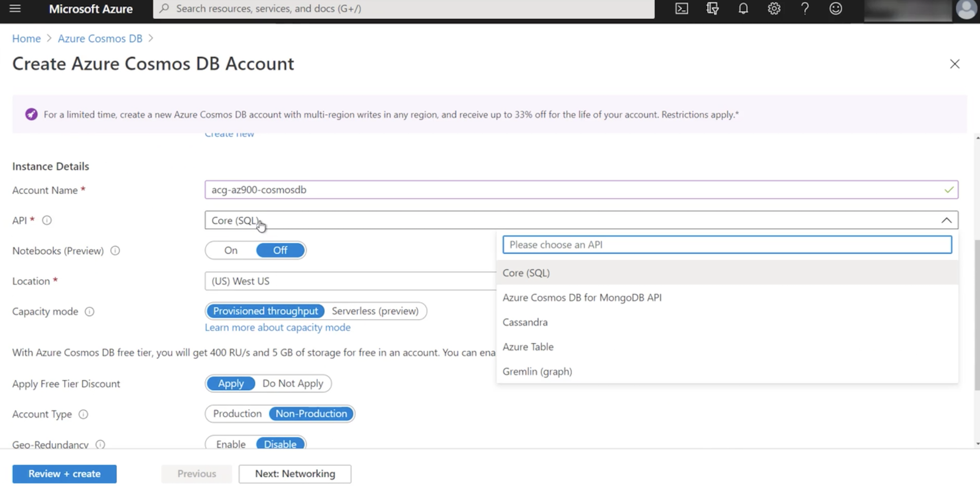Set Account Type to Production

(x=237, y=414)
